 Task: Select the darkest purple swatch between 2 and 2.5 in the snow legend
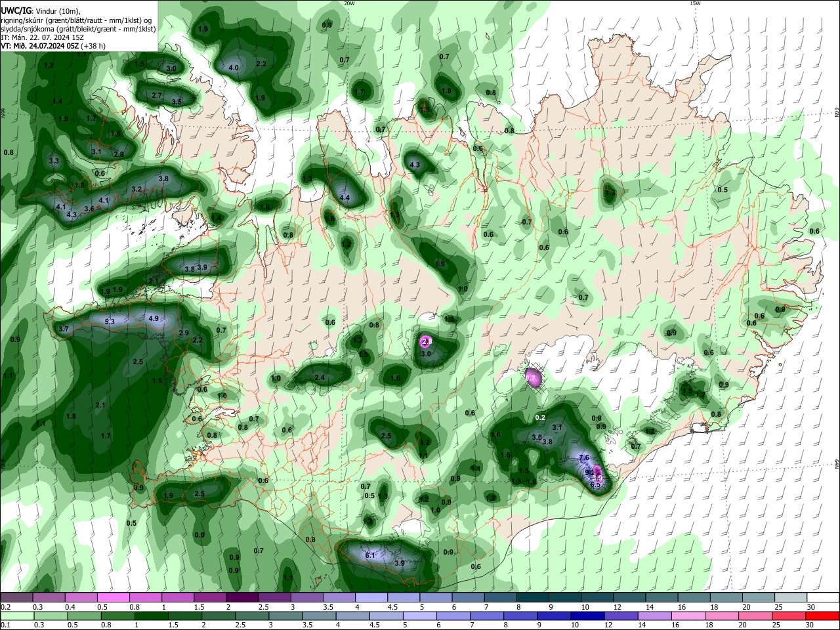click(x=241, y=598)
